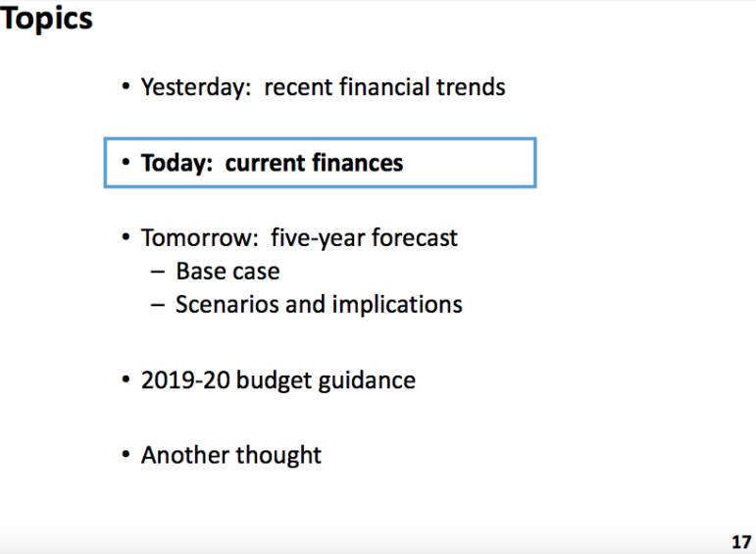
Task: Click the dash before "Scenarios and implications"
Action: pos(158,306)
